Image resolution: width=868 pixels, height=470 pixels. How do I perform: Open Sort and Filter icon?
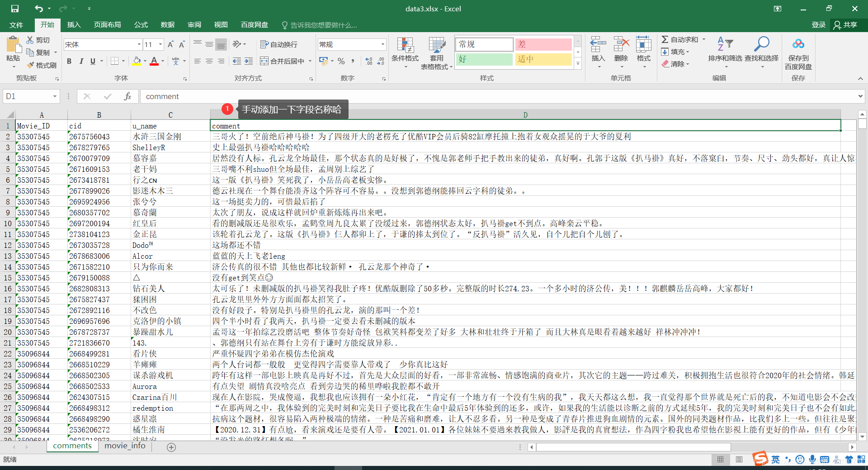coord(725,44)
